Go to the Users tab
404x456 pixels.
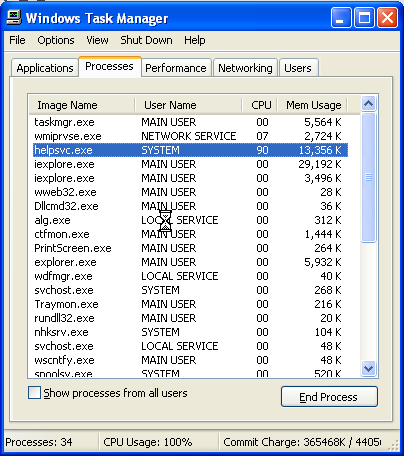click(298, 68)
